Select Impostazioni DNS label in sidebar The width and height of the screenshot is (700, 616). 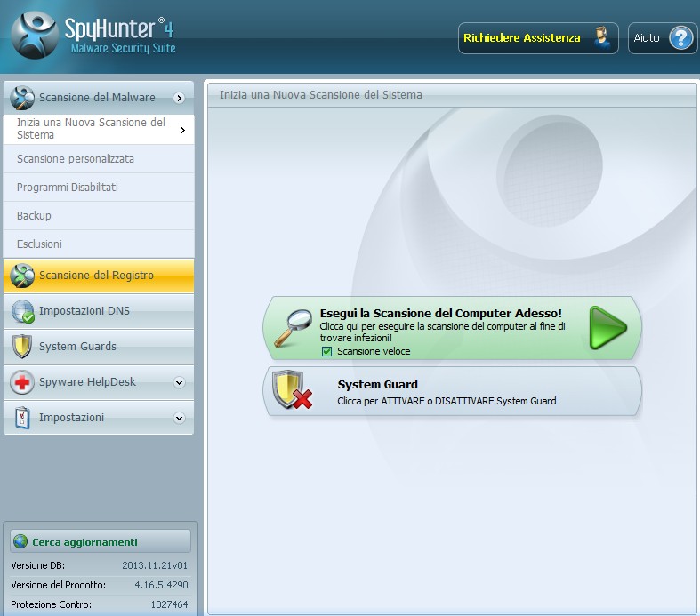(84, 311)
